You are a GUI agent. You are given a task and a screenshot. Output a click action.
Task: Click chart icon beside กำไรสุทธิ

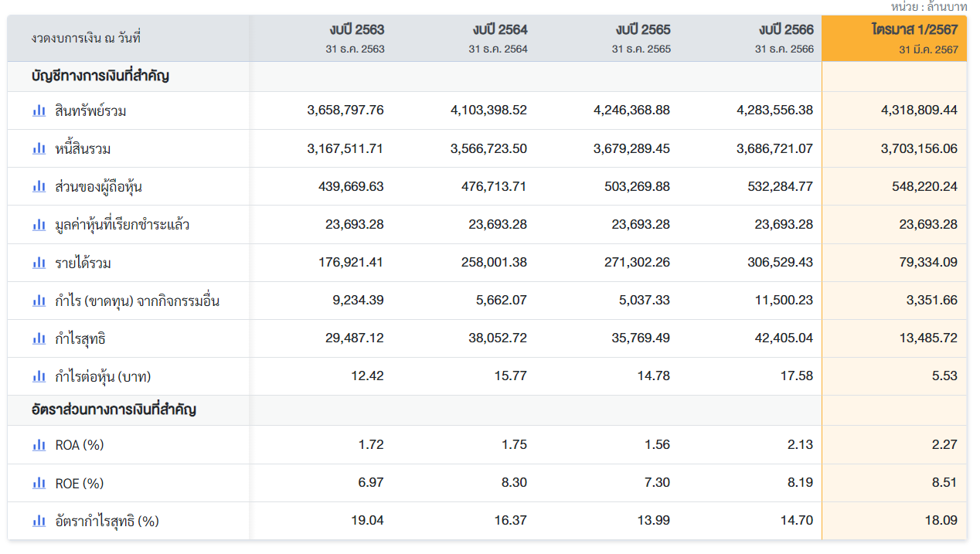[x=39, y=338]
